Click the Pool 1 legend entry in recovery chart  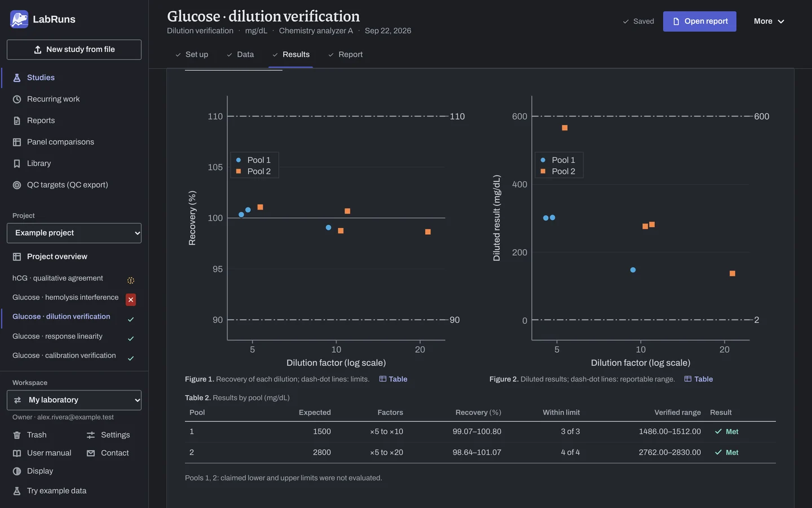point(253,160)
